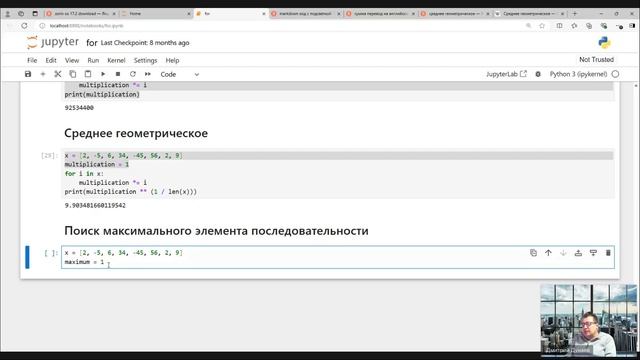This screenshot has height=360, width=640.
Task: Open the browser profile icon
Action: click(x=7, y=13)
